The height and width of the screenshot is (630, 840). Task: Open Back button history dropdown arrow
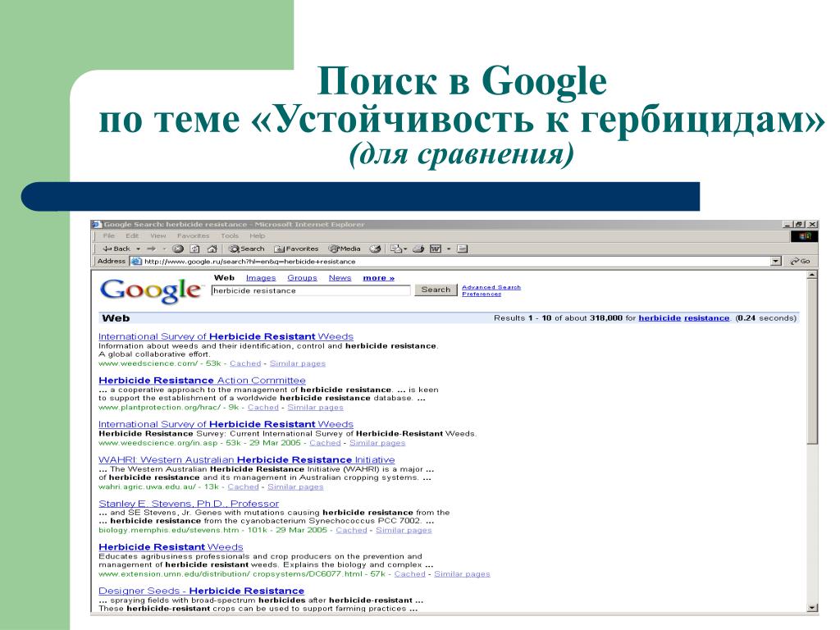138,249
